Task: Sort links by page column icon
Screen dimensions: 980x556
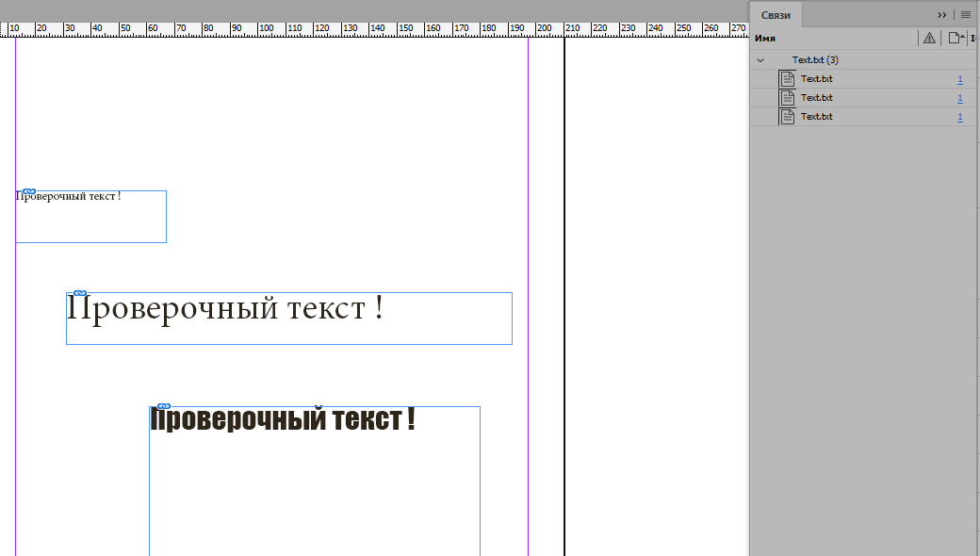Action: tap(955, 38)
